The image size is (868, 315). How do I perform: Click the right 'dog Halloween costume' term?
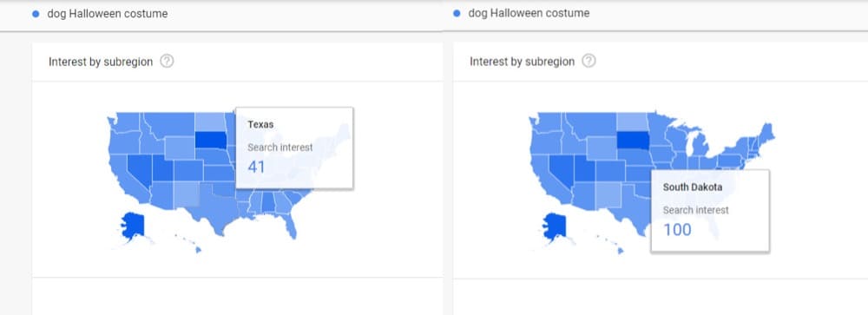tap(529, 13)
